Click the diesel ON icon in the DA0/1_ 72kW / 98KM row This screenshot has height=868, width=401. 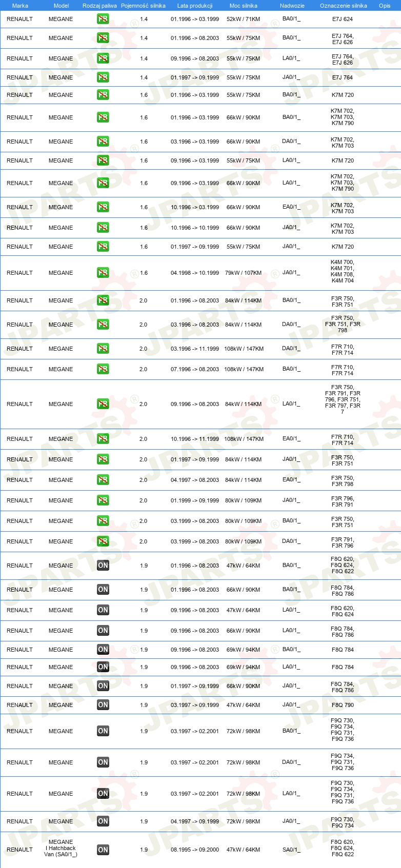[103, 762]
